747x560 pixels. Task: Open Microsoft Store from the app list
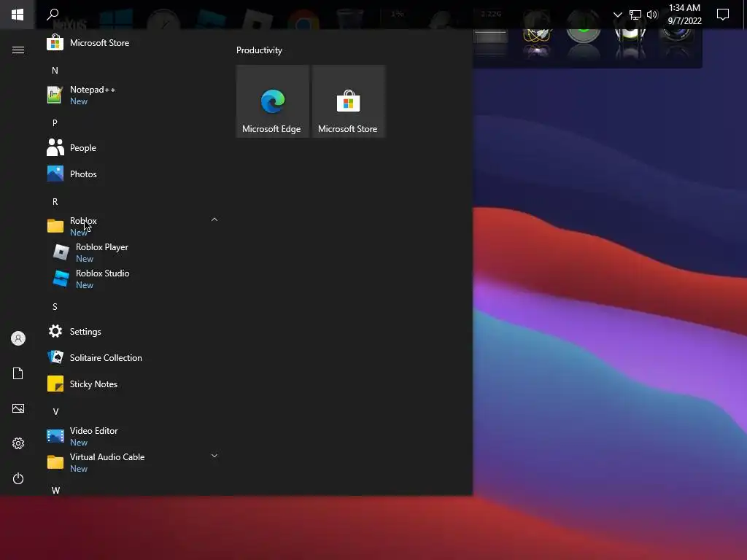point(133,43)
